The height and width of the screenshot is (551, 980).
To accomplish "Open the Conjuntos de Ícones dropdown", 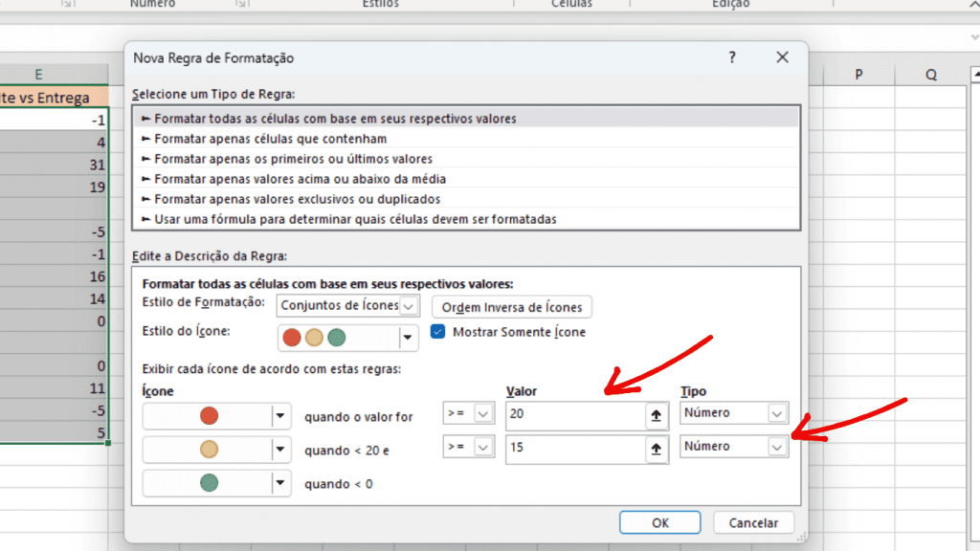I will (x=410, y=305).
